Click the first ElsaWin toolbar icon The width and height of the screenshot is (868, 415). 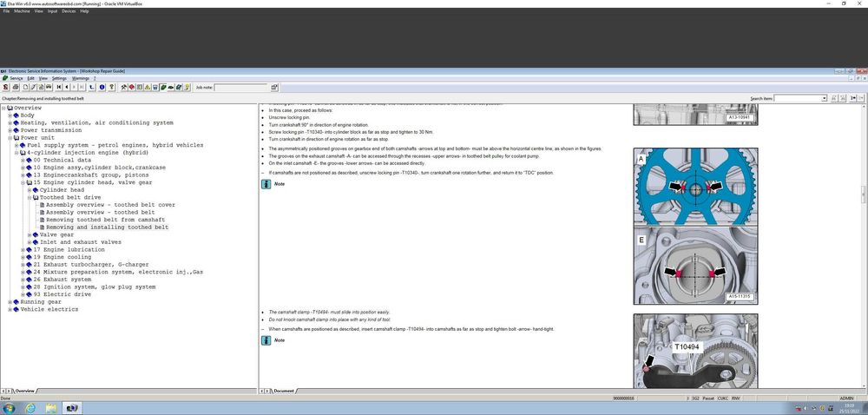click(5, 88)
